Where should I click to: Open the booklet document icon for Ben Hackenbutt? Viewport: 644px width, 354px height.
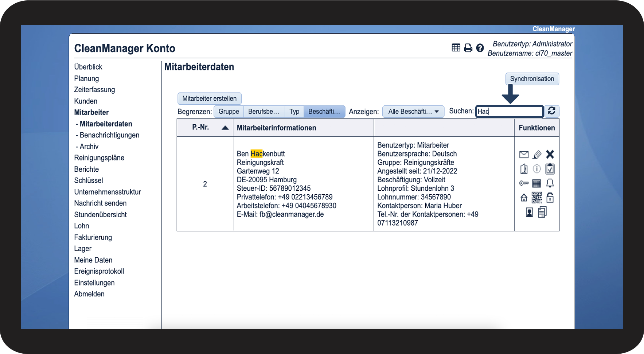pos(524,169)
